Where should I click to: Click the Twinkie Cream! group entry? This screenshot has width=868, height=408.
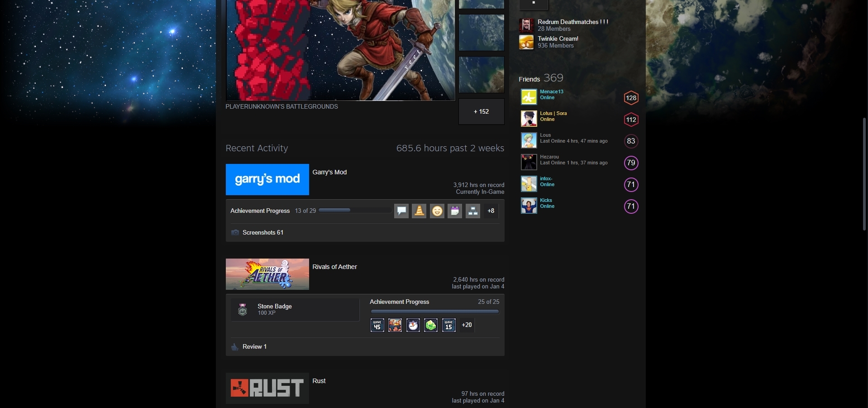click(558, 38)
